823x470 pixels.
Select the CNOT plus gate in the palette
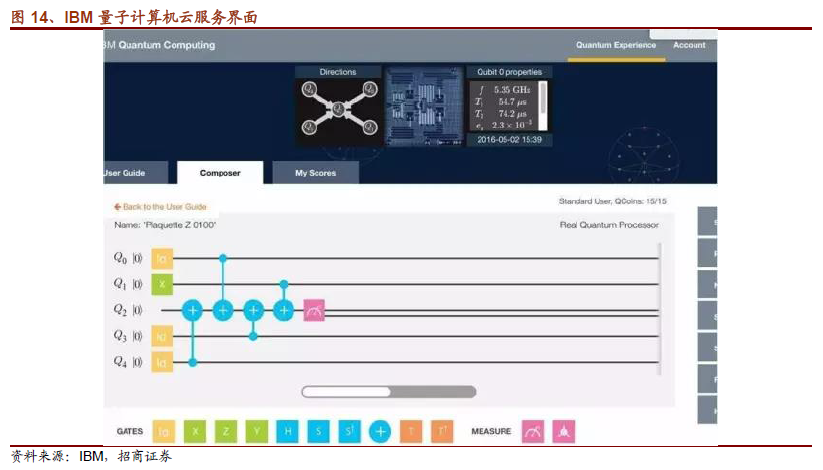coord(380,432)
